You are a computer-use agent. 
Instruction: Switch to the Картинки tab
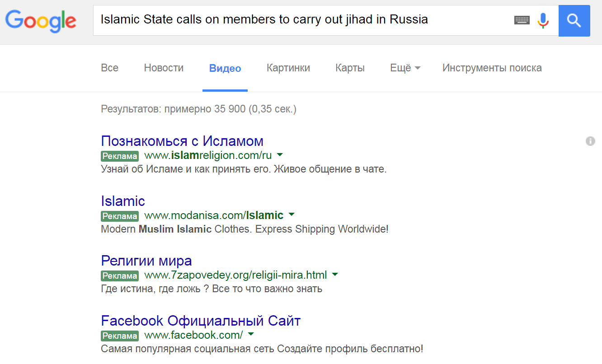coord(288,68)
